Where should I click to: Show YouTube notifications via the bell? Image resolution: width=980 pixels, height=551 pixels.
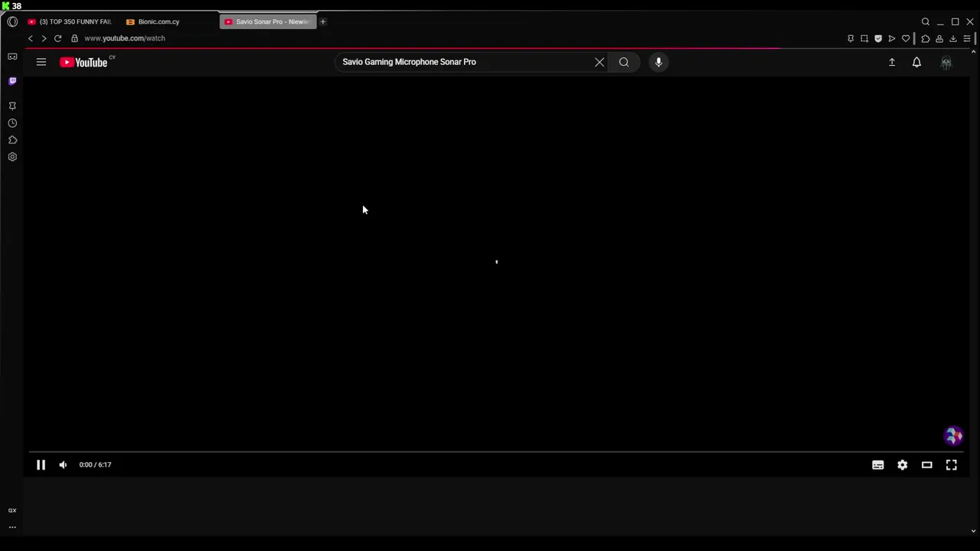pyautogui.click(x=916, y=62)
